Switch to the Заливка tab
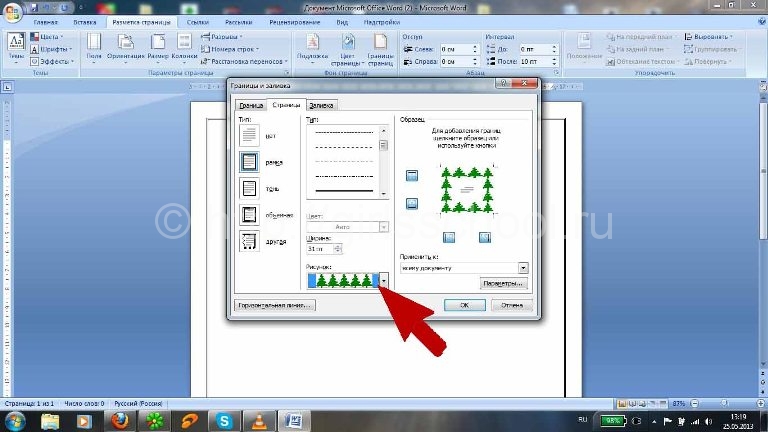768x432 pixels. 321,105
